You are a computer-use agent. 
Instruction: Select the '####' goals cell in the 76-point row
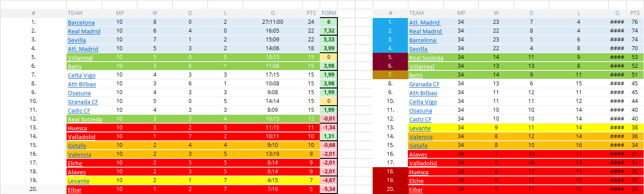tap(617, 22)
